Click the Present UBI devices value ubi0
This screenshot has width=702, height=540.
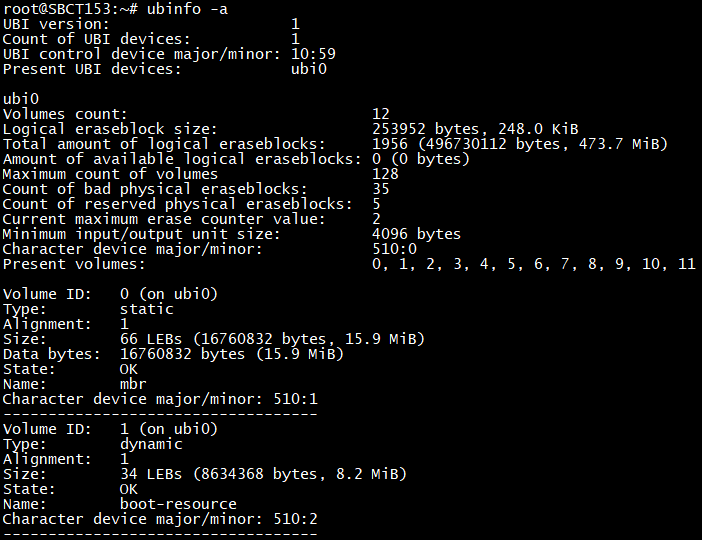(x=308, y=69)
